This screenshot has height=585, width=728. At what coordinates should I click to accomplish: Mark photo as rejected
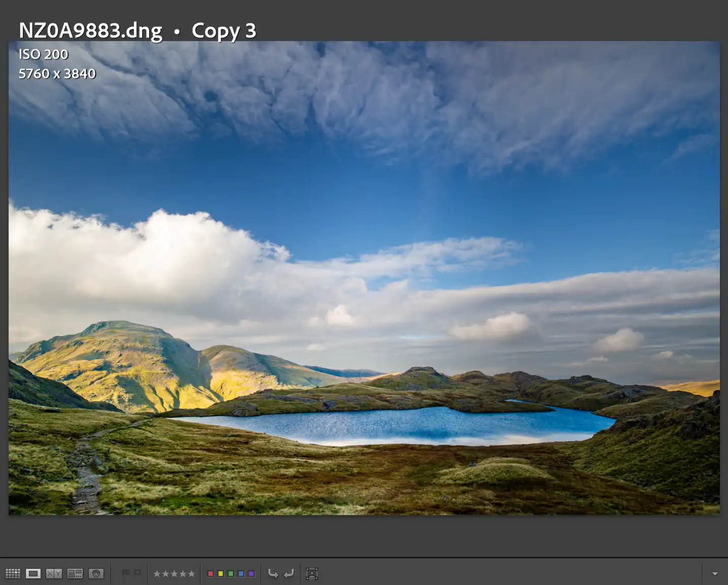tap(137, 573)
